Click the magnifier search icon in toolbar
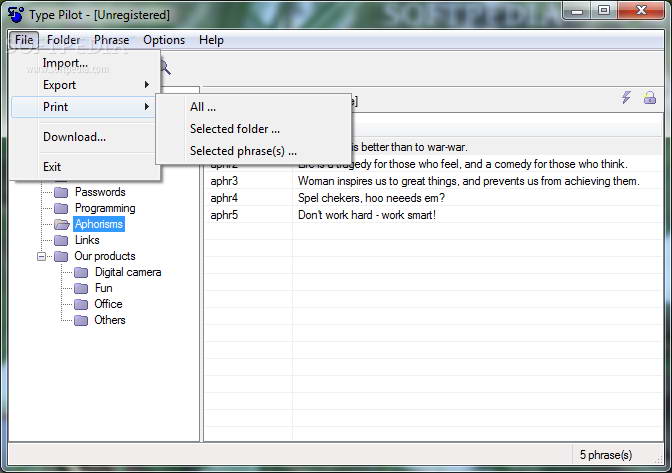The image size is (672, 473). pos(165,68)
